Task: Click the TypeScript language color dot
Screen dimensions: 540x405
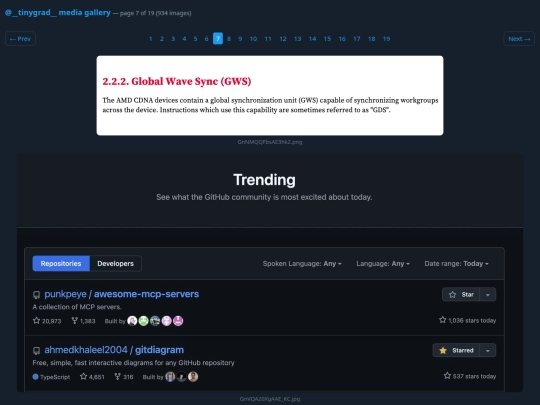Action: coord(35,376)
